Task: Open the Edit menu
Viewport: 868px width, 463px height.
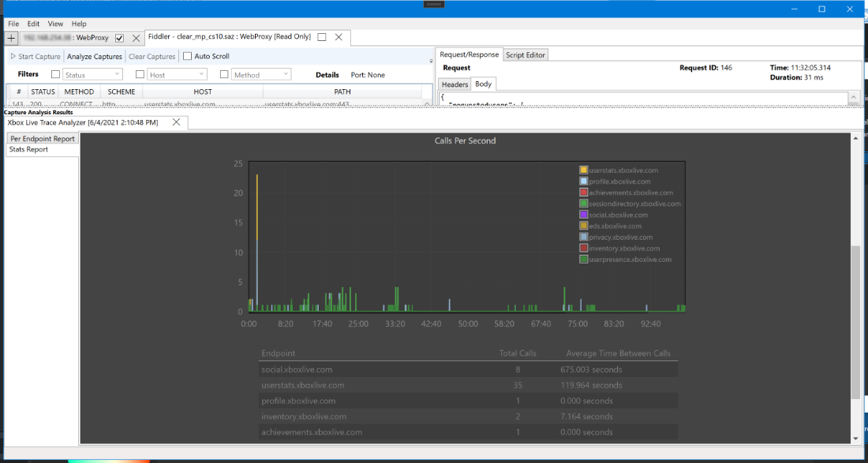Action: [33, 24]
